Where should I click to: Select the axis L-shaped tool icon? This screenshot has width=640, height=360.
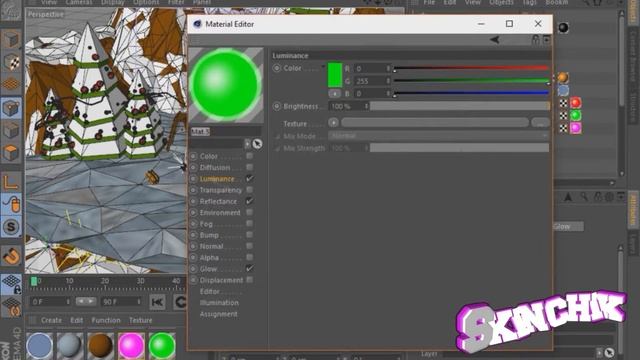11,181
